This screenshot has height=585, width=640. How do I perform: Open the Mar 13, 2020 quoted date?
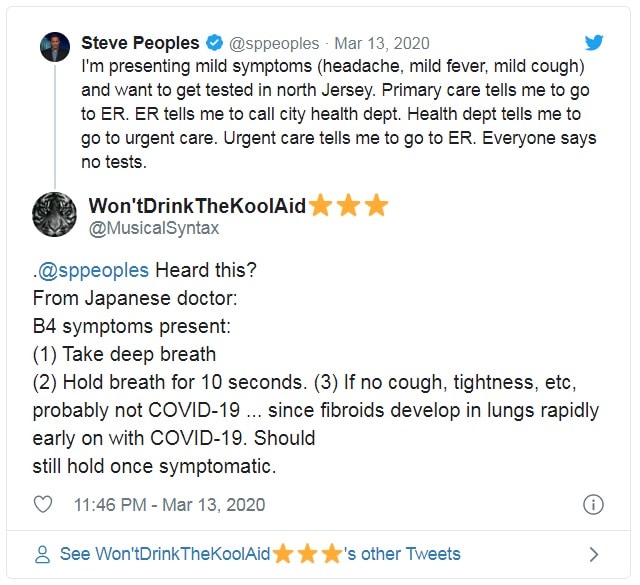pos(382,43)
